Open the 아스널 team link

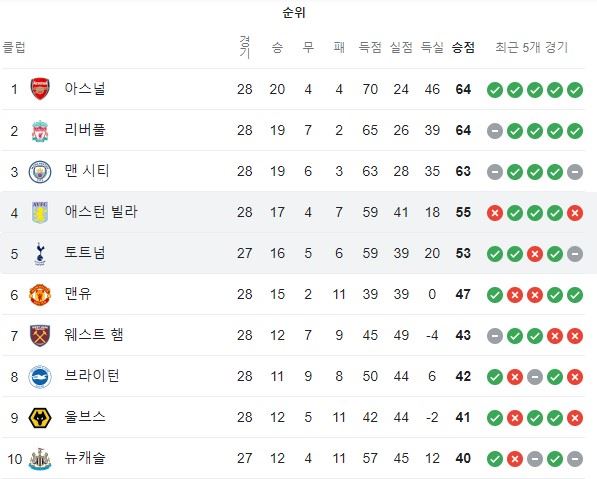point(85,89)
